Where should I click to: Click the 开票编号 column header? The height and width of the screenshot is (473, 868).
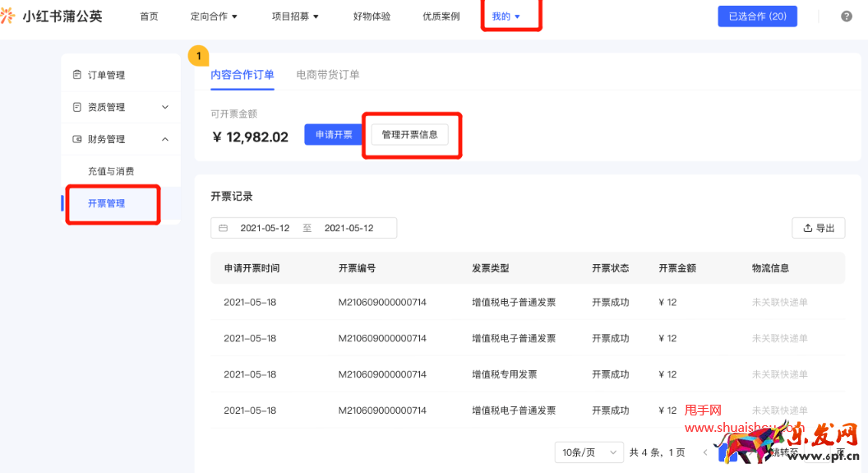(357, 268)
